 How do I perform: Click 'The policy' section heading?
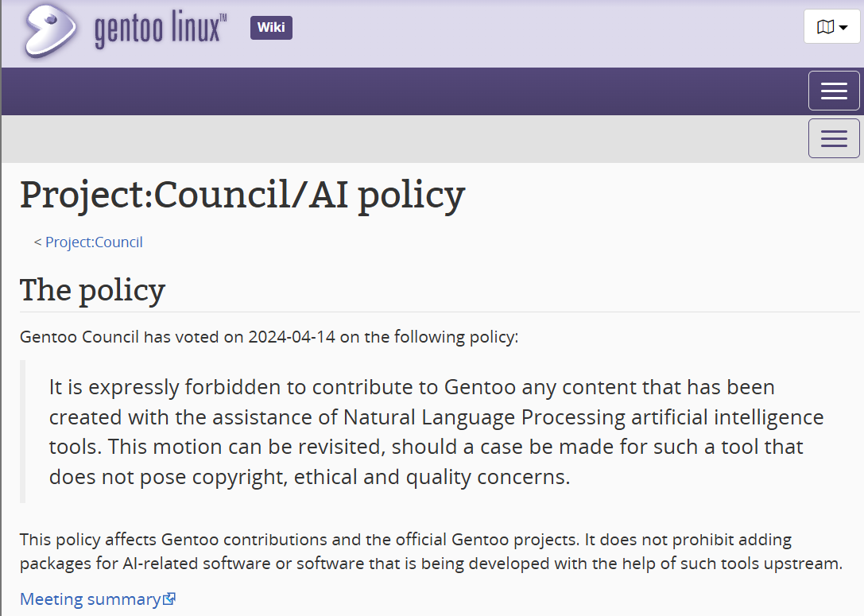point(92,290)
